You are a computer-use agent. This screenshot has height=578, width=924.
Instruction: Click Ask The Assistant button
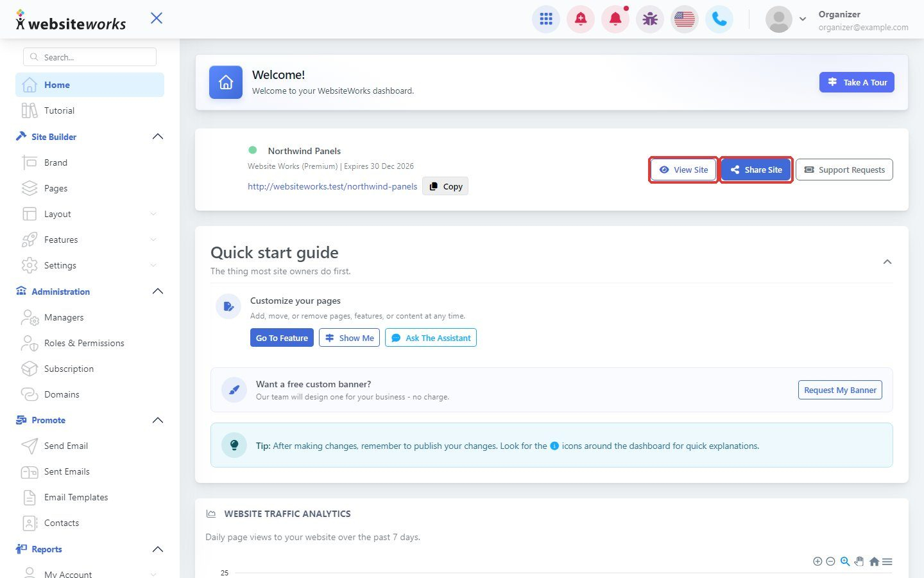point(431,338)
